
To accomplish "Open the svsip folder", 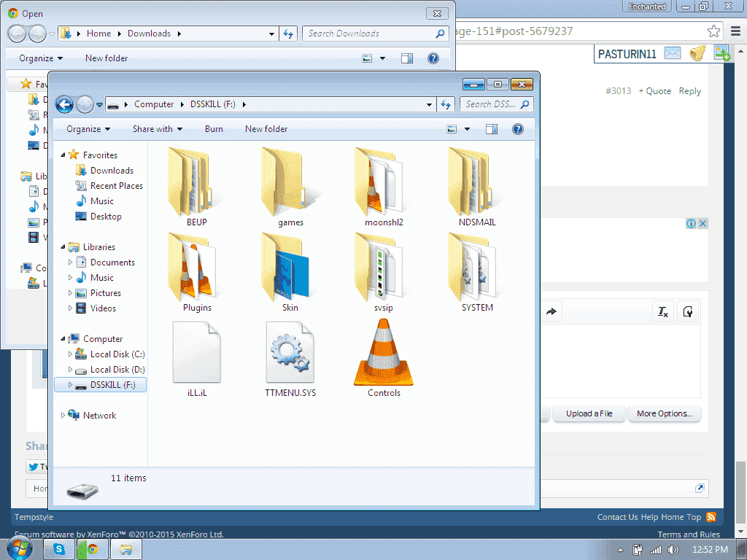I will tap(384, 273).
